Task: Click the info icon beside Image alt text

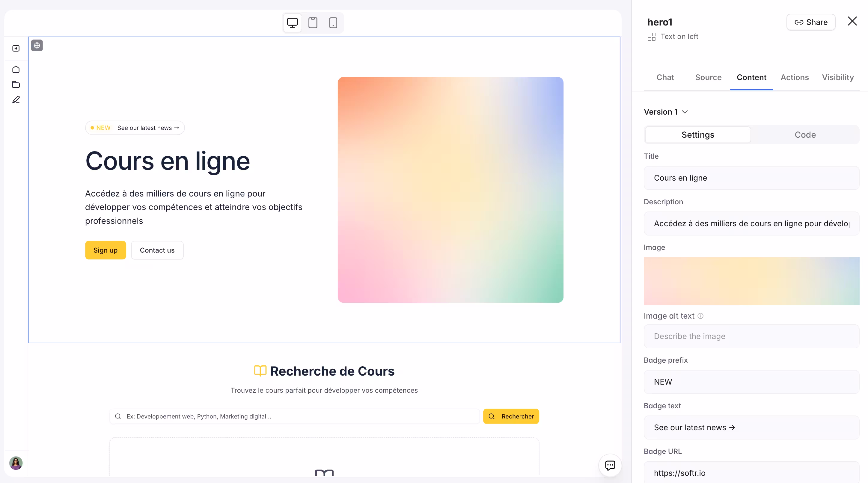Action: 700,316
